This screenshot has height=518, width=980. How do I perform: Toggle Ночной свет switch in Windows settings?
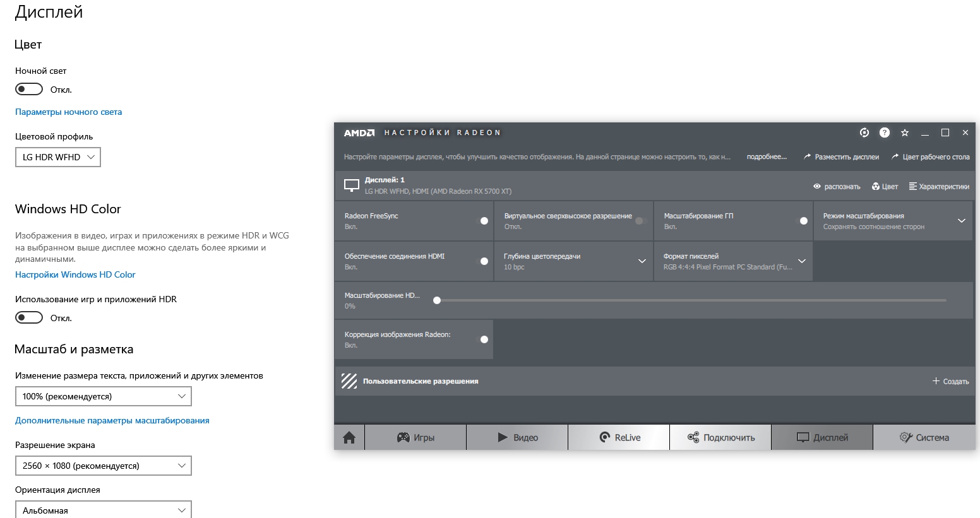point(29,89)
